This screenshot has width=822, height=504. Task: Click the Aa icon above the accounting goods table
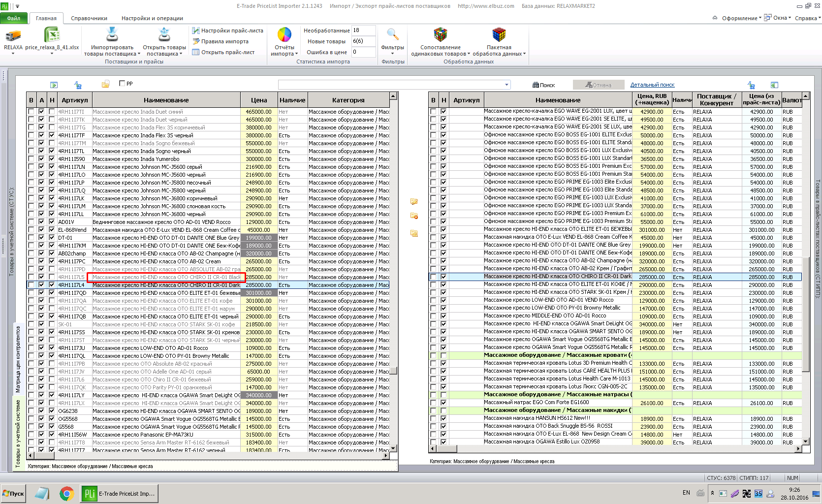point(78,85)
